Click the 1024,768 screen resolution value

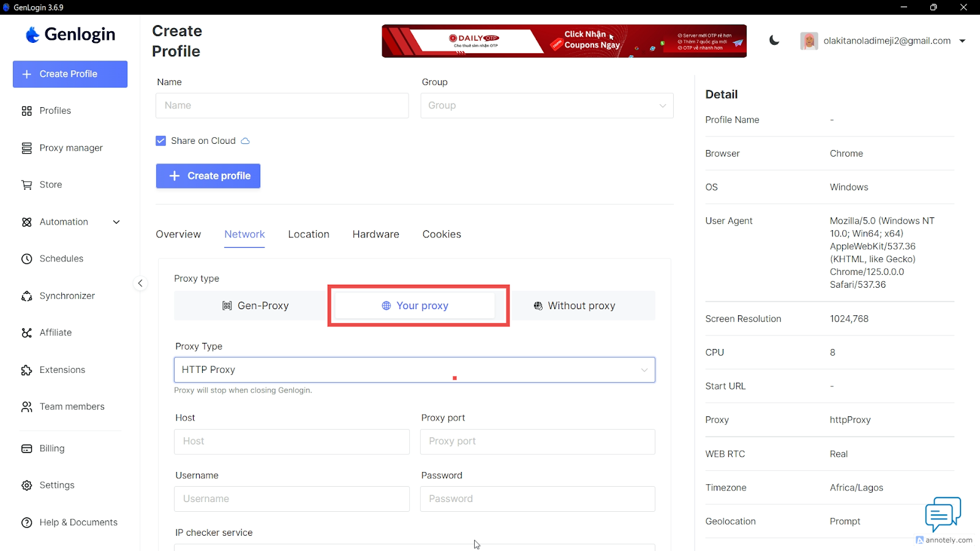[x=849, y=319]
